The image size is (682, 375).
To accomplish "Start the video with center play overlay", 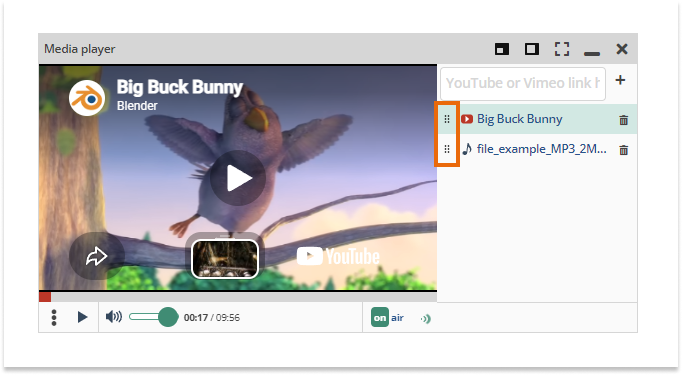I will 238,178.
